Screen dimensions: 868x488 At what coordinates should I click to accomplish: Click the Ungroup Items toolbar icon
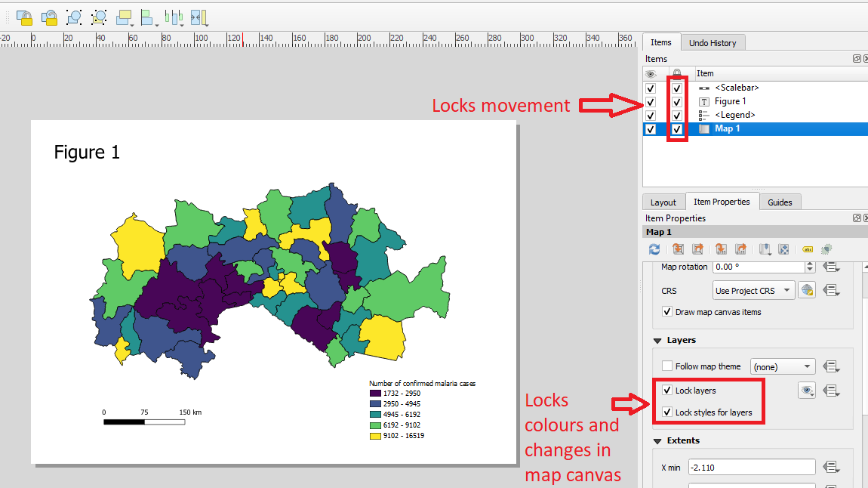pyautogui.click(x=99, y=17)
